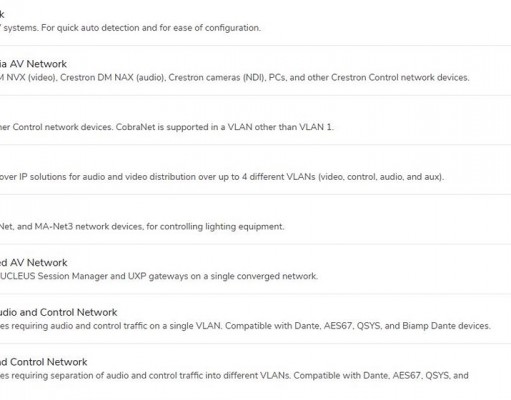Screen dimensions: 511x400
Task: Select the partially visible 'ed AV Network' title
Action: pyautogui.click(x=34, y=263)
